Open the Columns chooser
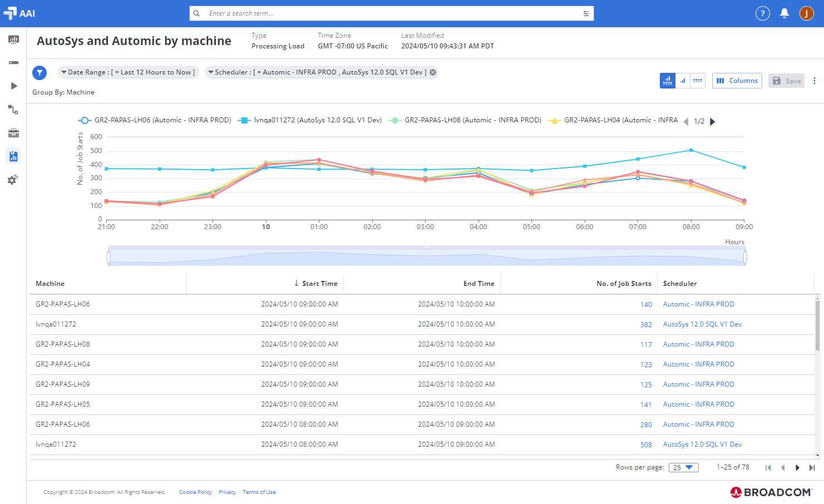This screenshot has height=504, width=824. (737, 81)
